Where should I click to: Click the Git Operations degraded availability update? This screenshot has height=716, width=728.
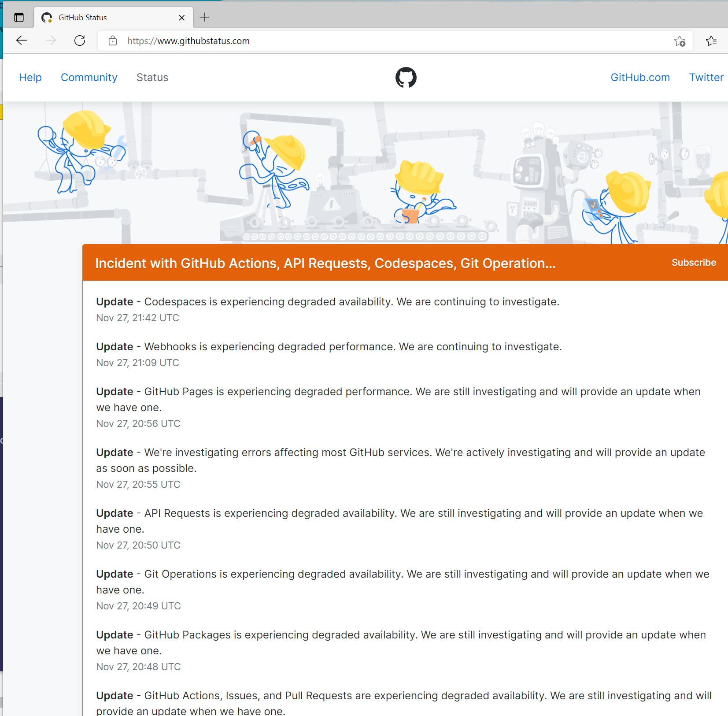coord(403,582)
